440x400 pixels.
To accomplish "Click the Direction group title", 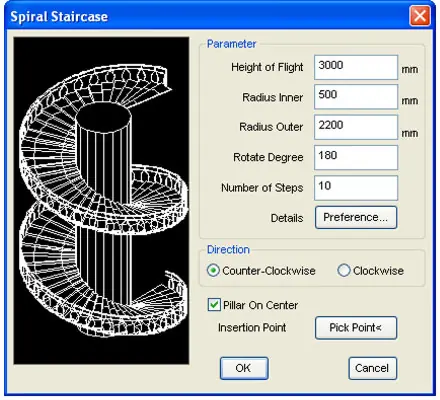I will (x=228, y=250).
